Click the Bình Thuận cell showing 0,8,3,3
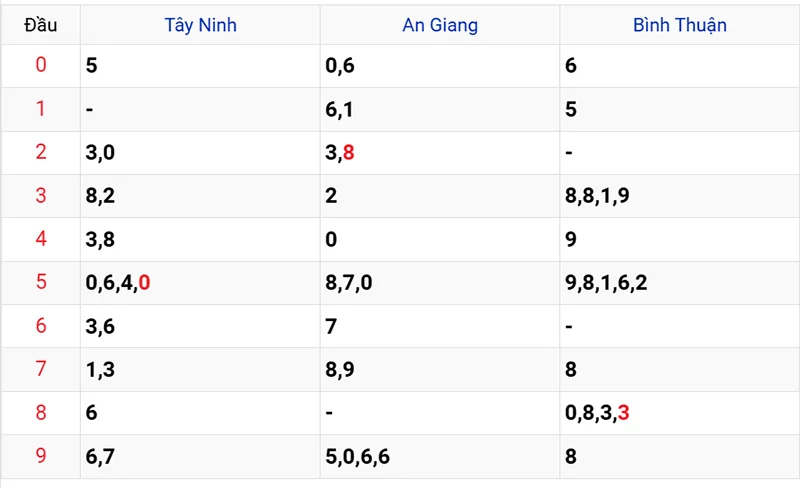800x488 pixels. pos(597,413)
